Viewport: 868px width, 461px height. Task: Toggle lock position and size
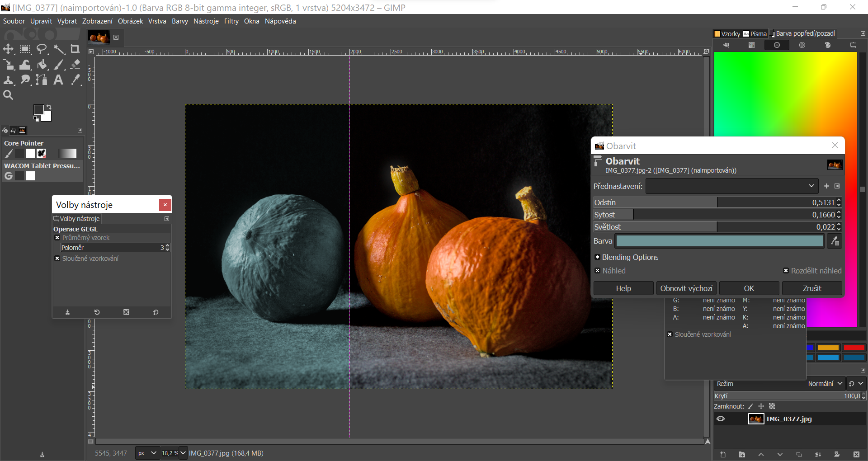click(761, 406)
